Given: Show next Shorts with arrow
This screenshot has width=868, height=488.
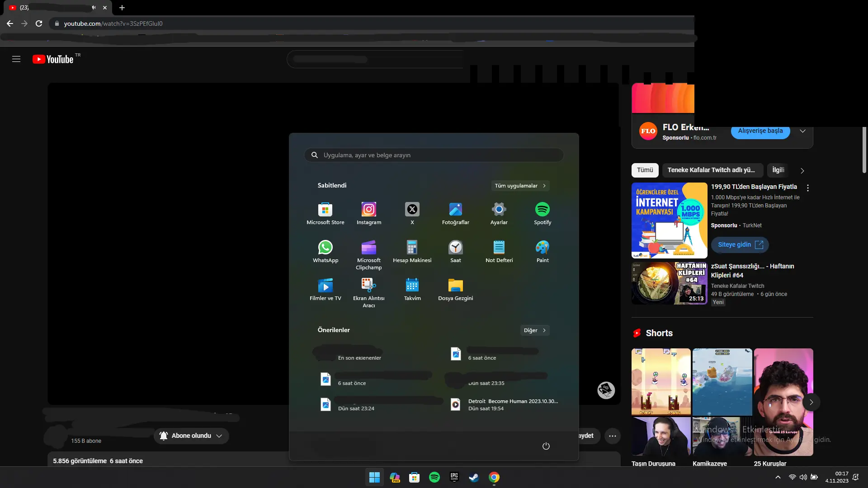Looking at the screenshot, I should point(811,402).
